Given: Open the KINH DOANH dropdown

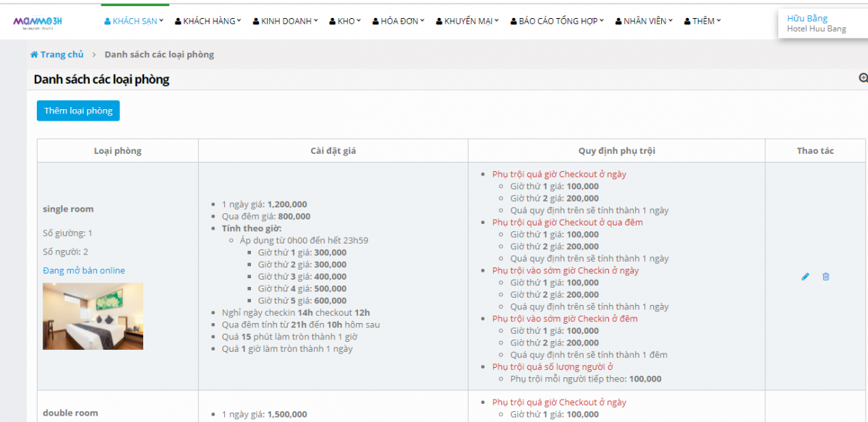Looking at the screenshot, I should 285,22.
